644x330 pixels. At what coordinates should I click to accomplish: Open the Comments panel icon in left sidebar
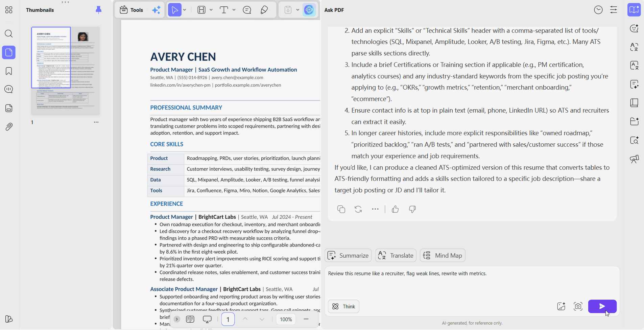click(x=9, y=89)
